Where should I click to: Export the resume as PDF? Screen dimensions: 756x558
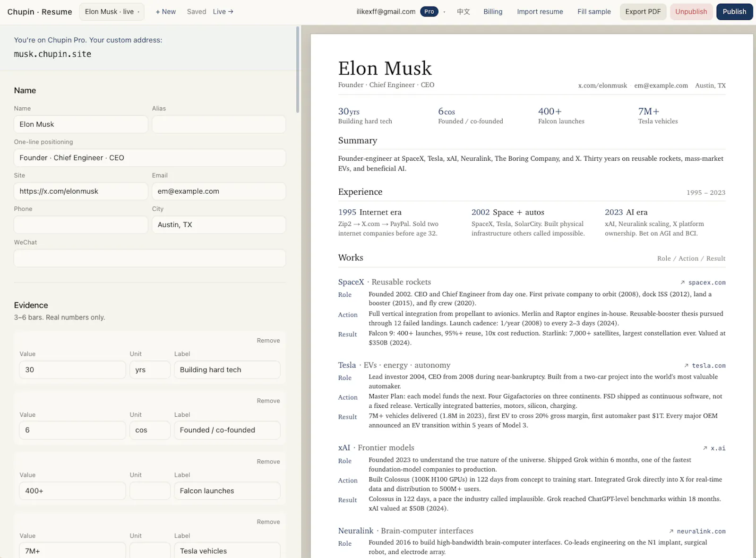tap(643, 12)
